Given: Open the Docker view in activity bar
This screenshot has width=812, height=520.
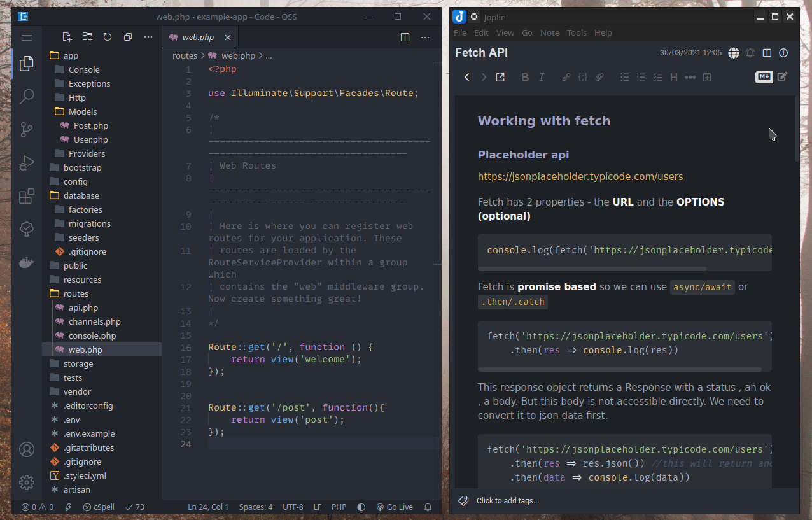Looking at the screenshot, I should tap(27, 262).
